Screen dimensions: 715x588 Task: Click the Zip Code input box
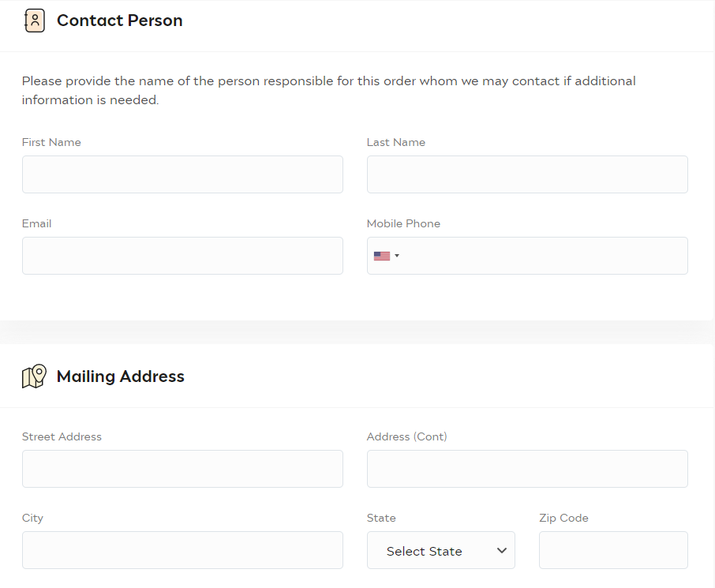click(613, 550)
